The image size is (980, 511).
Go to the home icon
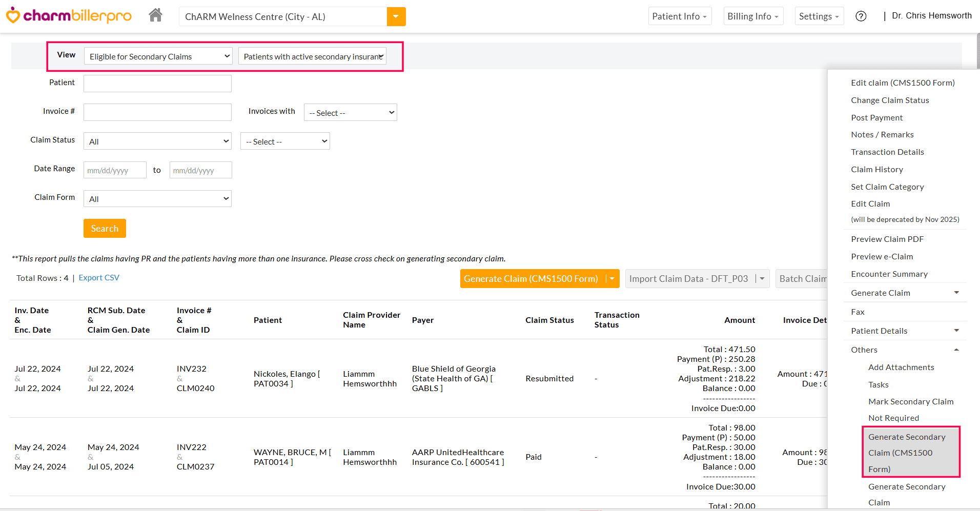pyautogui.click(x=156, y=15)
